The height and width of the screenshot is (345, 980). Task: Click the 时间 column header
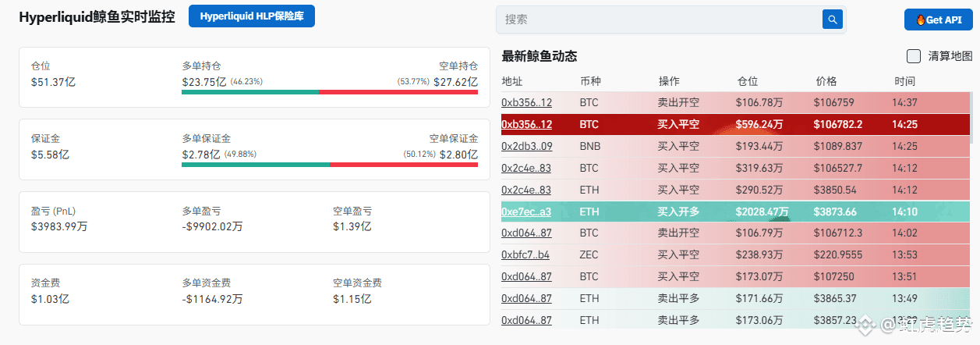(x=905, y=81)
